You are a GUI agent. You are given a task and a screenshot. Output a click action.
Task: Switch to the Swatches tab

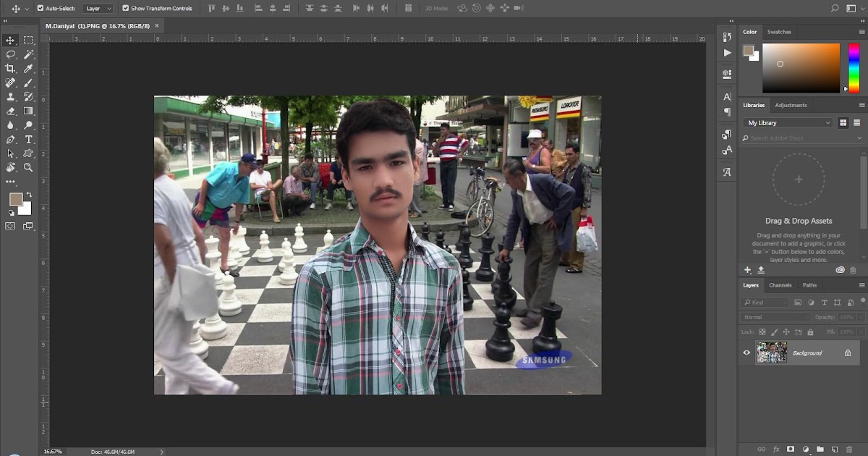[779, 32]
